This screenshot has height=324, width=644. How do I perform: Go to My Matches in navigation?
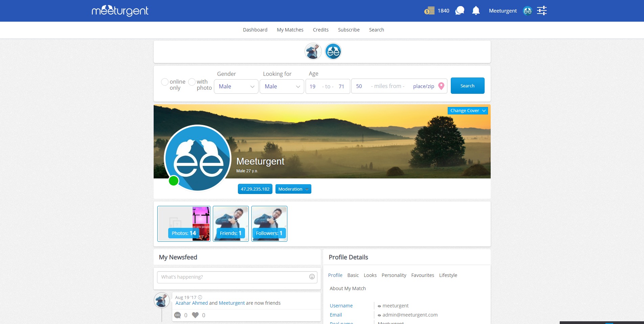click(290, 30)
